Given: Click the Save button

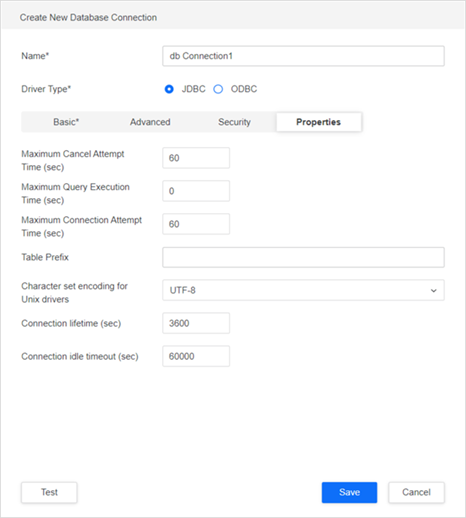Looking at the screenshot, I should point(349,492).
